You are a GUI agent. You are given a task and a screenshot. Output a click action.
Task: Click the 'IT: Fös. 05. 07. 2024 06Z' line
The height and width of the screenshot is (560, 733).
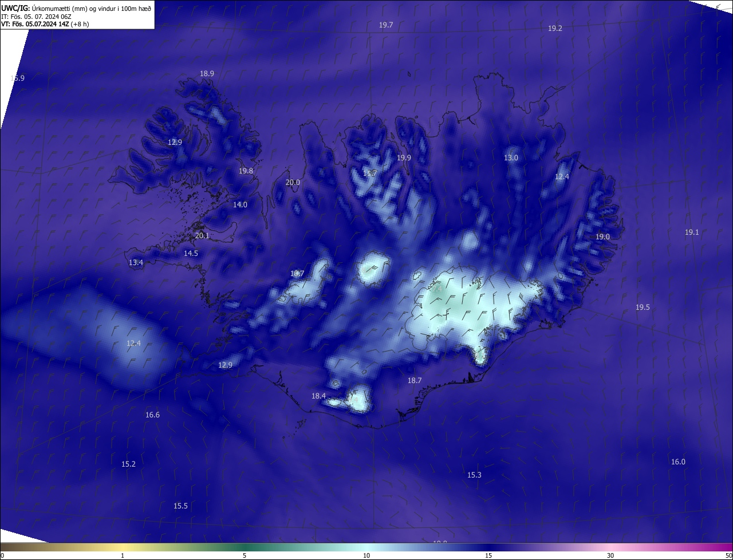(36, 17)
